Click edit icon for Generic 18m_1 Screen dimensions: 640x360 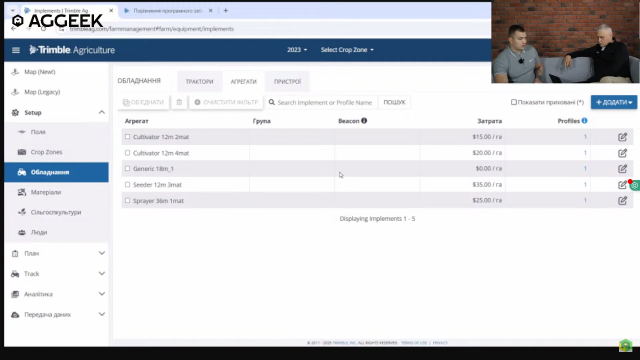click(622, 169)
